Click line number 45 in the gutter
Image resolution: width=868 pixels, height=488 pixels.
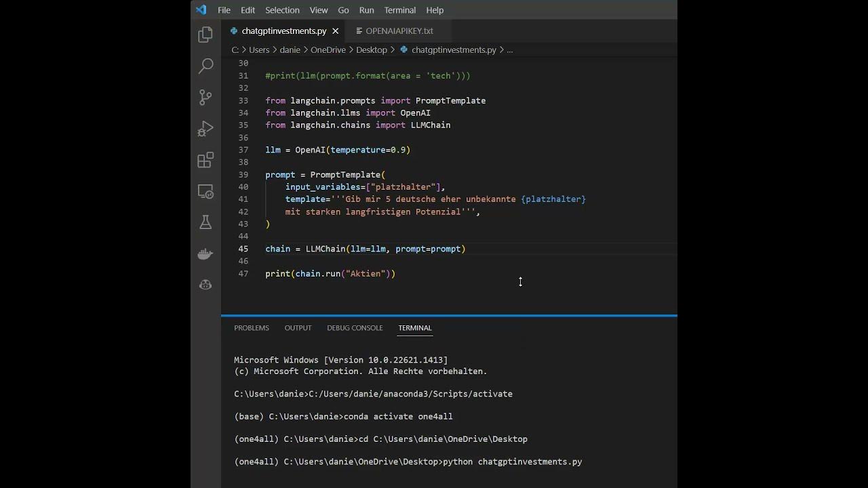tap(243, 249)
